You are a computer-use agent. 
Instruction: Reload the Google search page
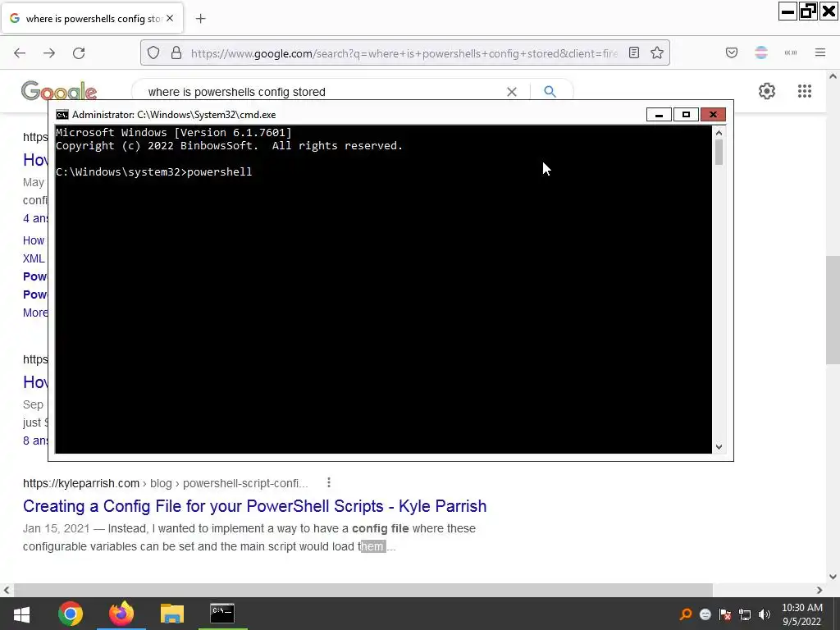[79, 53]
